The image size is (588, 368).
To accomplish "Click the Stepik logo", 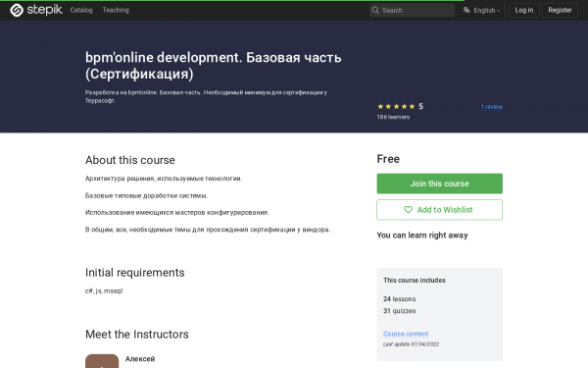I will click(36, 10).
